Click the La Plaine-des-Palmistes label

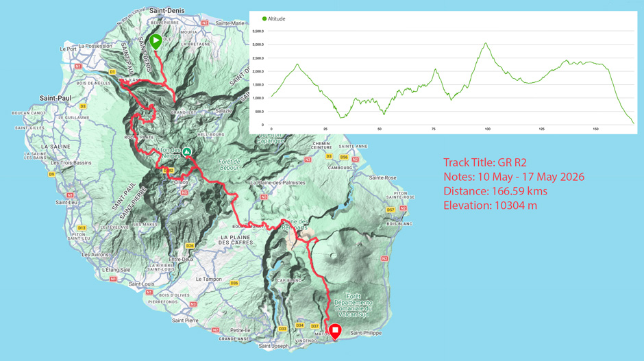pyautogui.click(x=277, y=183)
